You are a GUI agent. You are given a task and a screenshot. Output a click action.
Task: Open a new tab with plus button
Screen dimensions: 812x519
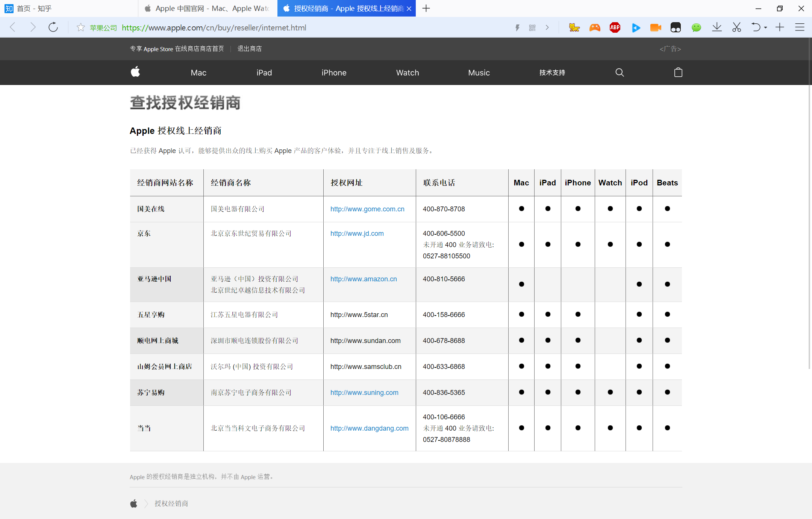pos(426,8)
